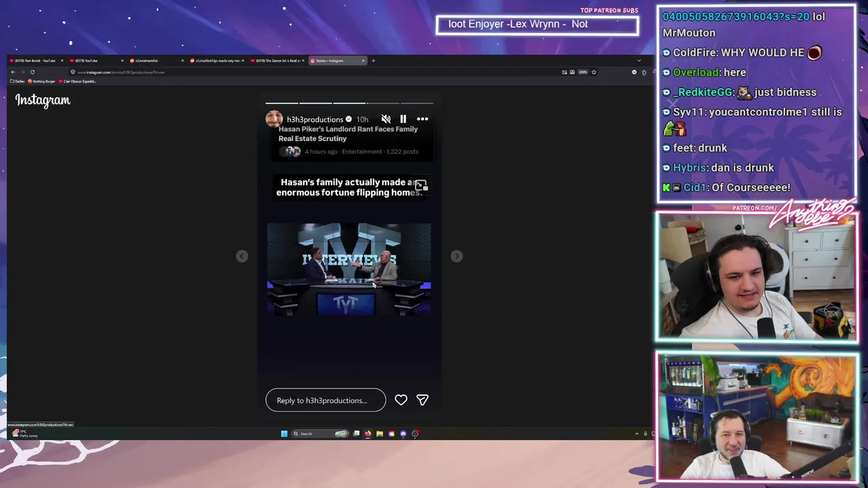Switch to The Gamer Jet is Real tab
Image resolution: width=868 pixels, height=488 pixels.
[x=277, y=60]
